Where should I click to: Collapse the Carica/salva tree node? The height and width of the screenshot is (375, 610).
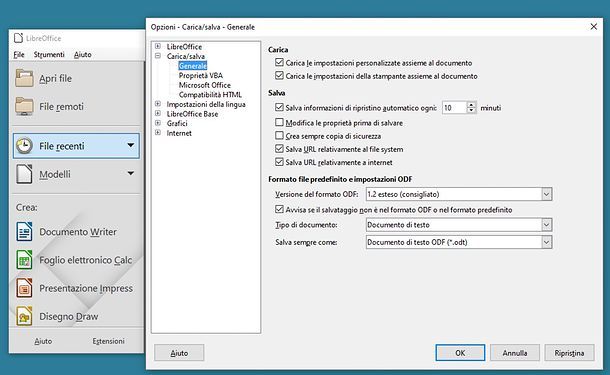(158, 56)
